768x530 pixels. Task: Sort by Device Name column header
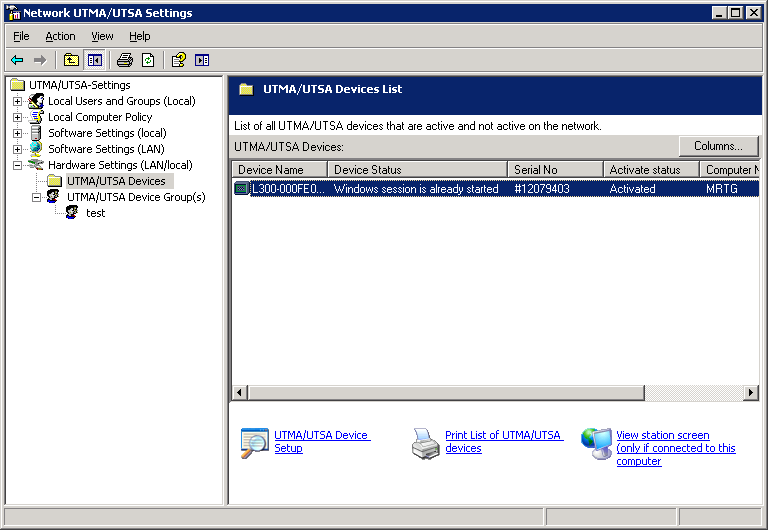(x=279, y=169)
